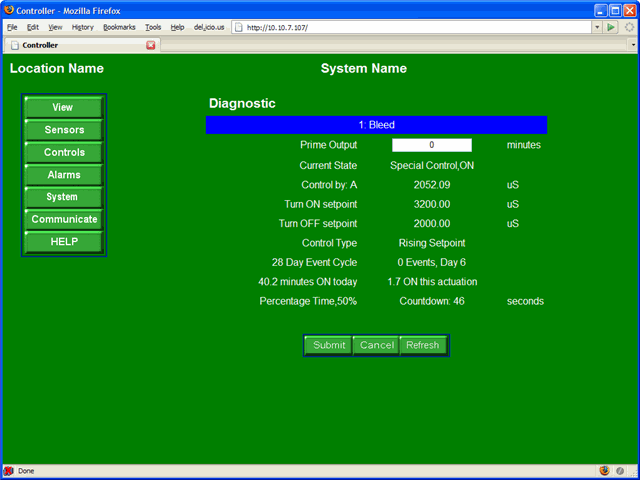Click the page icon in address bar
The width and height of the screenshot is (640, 480).
click(240, 27)
